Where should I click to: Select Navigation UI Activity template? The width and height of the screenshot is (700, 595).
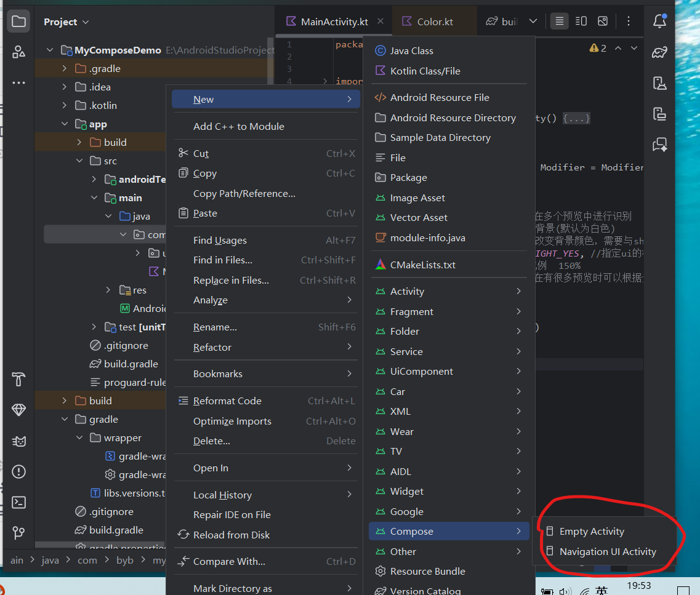click(603, 552)
